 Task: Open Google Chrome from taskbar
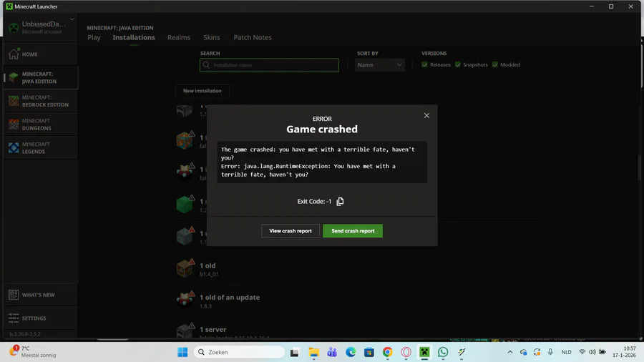387,352
